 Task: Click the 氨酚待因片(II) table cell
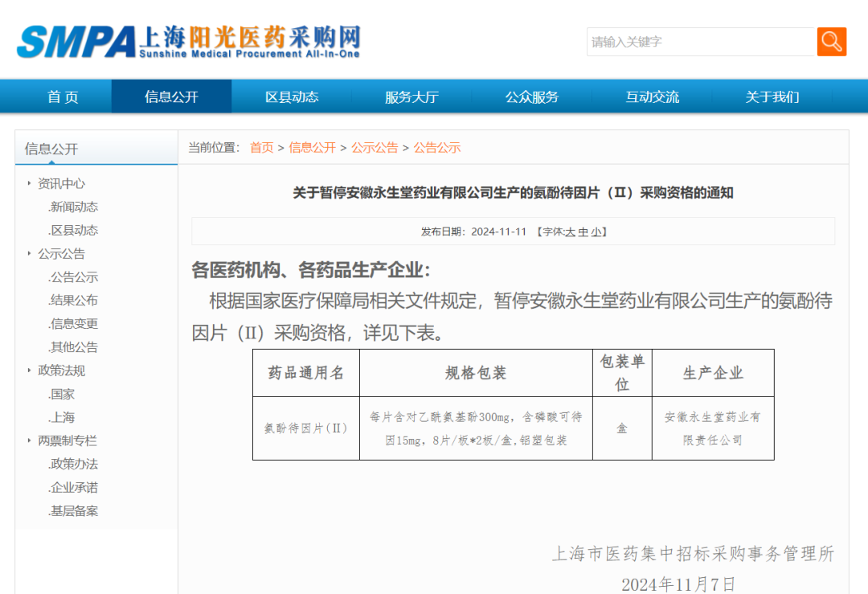pos(306,428)
